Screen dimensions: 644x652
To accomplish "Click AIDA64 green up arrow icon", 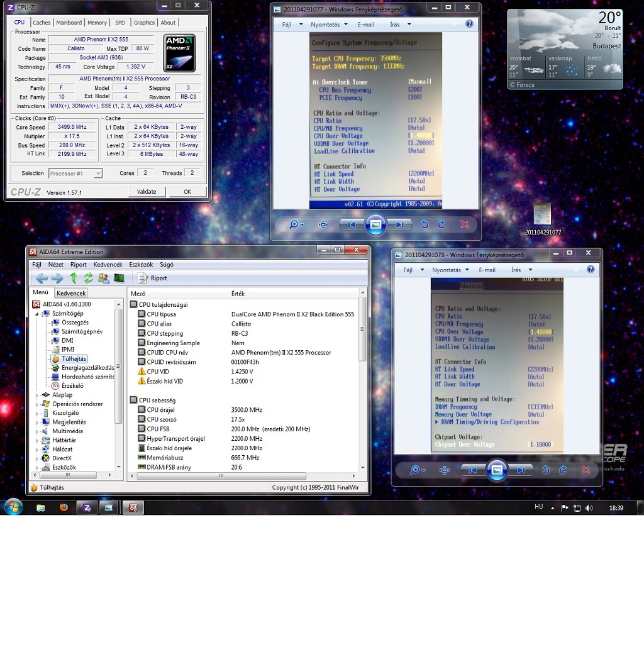I will pyautogui.click(x=74, y=278).
